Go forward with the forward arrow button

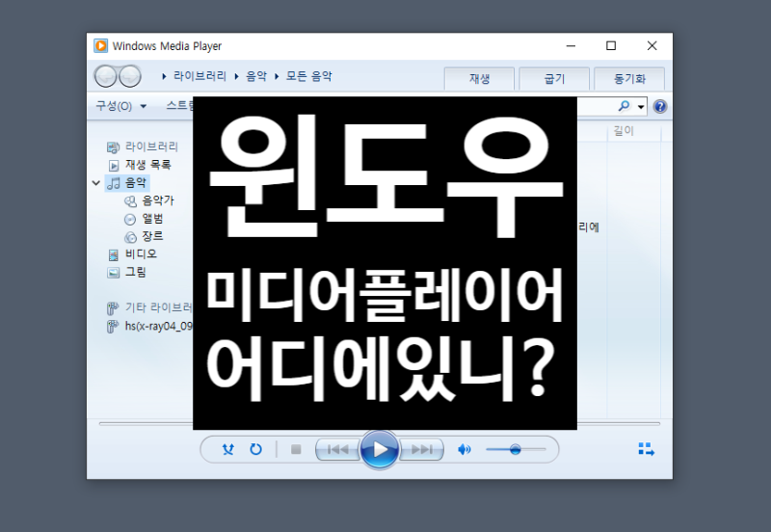(x=130, y=76)
